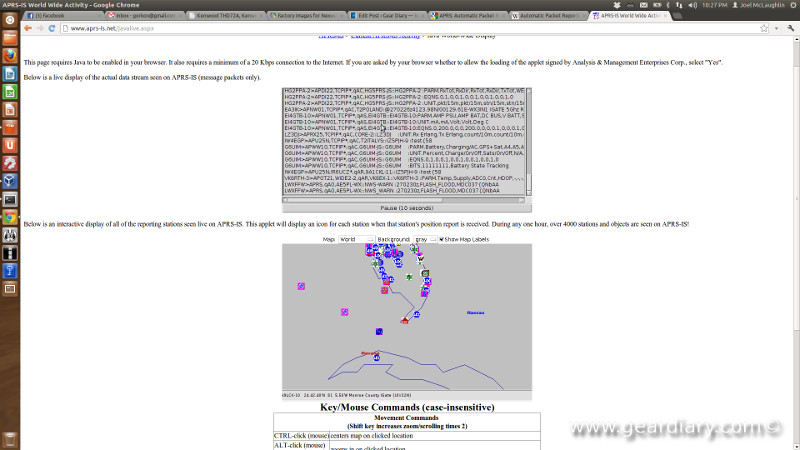Open the mail indicator in top panel
800x450 pixels.
tap(644, 5)
